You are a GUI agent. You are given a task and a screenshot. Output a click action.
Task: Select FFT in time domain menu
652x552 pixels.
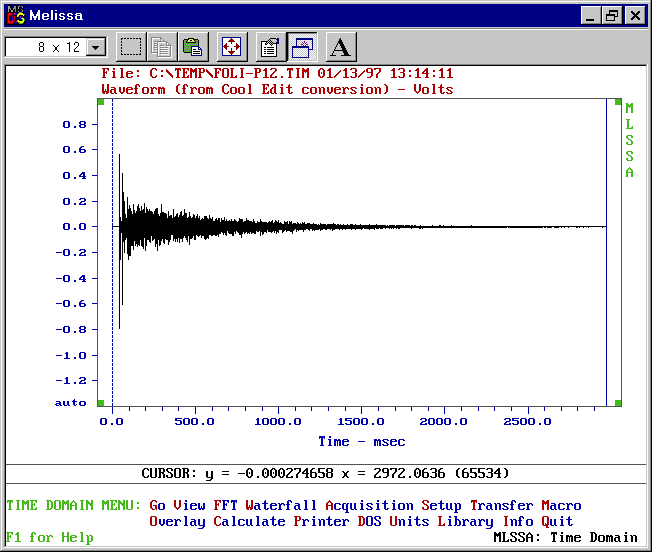coord(225,505)
